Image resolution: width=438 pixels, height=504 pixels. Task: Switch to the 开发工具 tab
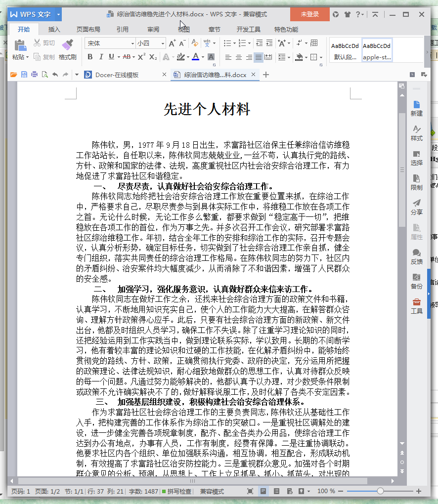(x=248, y=29)
